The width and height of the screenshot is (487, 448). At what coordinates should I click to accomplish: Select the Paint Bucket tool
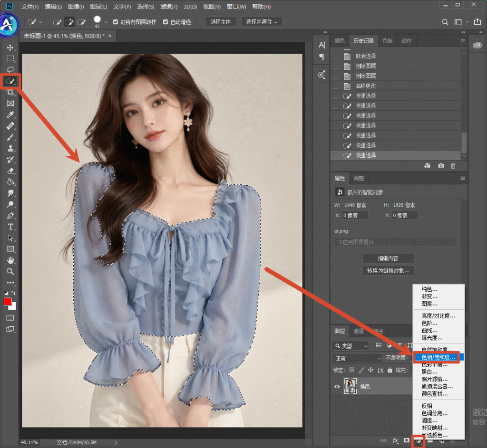10,182
